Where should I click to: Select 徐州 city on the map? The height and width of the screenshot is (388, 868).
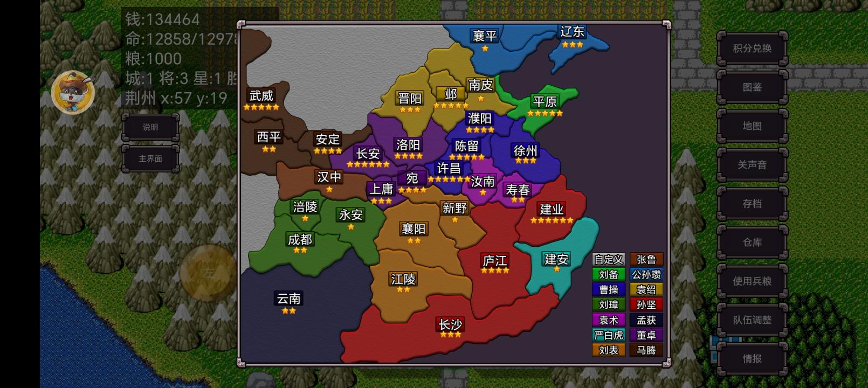pos(525,150)
